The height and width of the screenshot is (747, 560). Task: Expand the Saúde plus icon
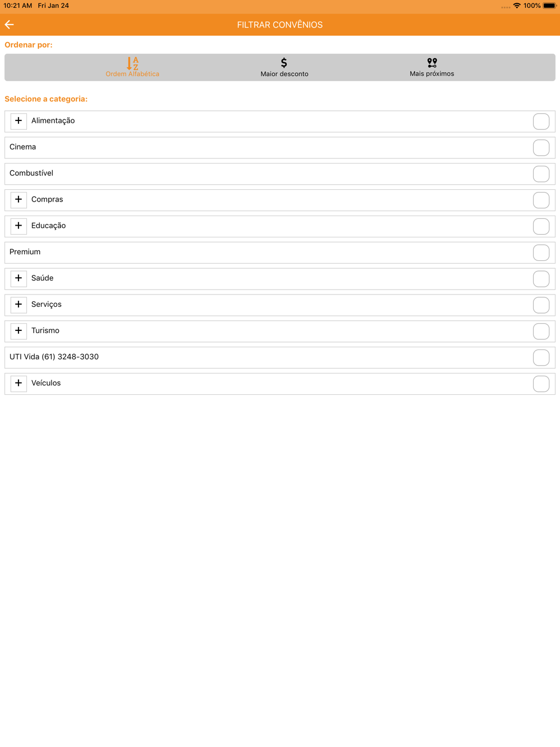pyautogui.click(x=18, y=278)
